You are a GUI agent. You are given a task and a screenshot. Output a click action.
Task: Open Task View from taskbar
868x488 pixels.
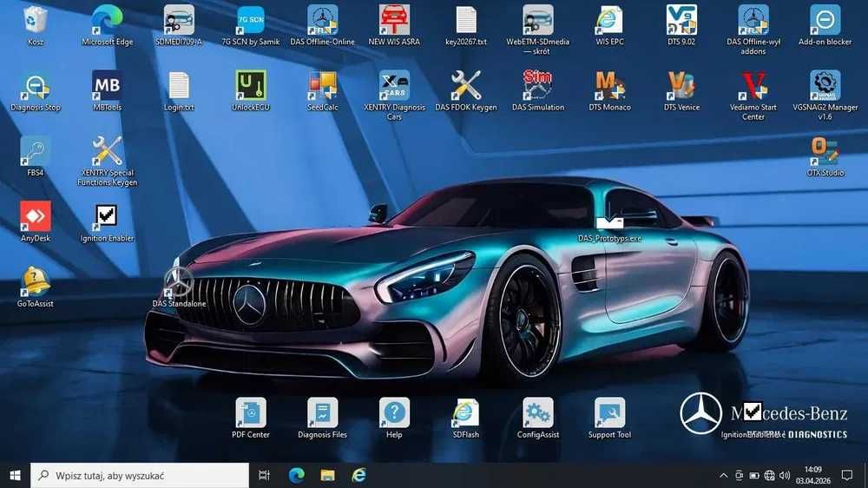(264, 475)
